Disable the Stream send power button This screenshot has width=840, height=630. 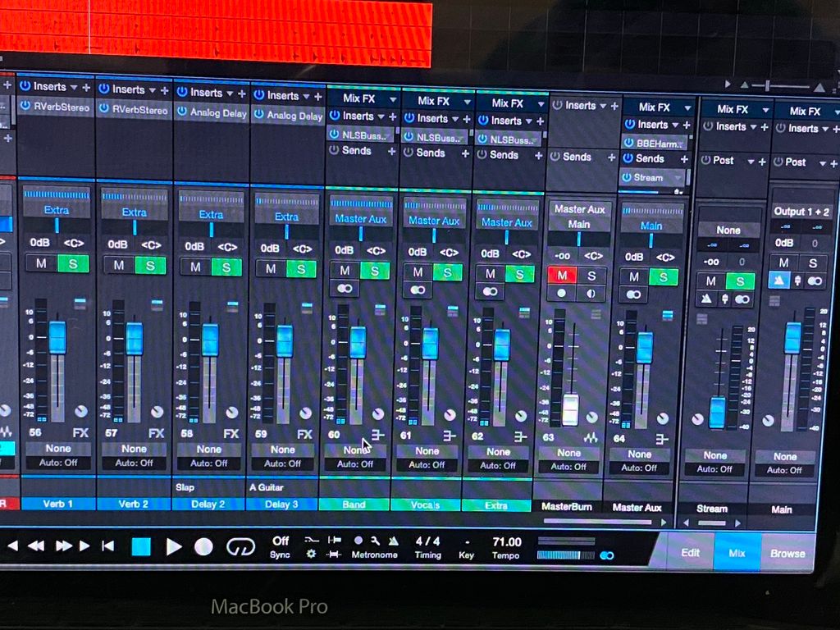click(628, 177)
